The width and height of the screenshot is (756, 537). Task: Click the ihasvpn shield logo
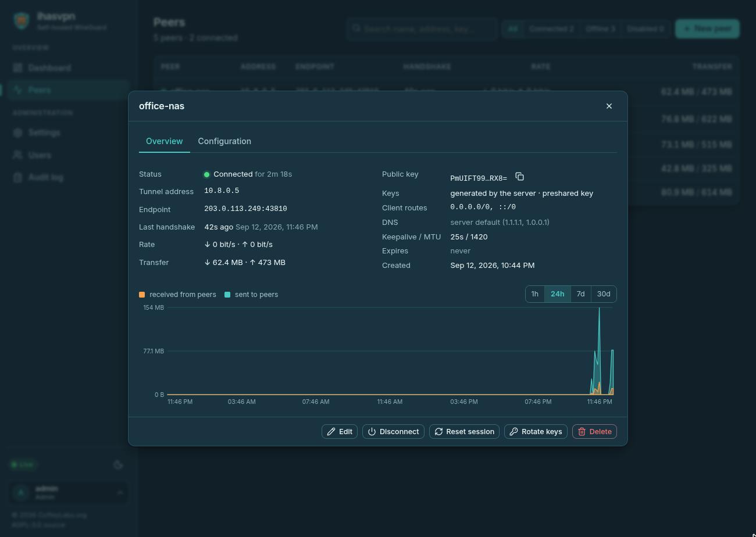[22, 21]
